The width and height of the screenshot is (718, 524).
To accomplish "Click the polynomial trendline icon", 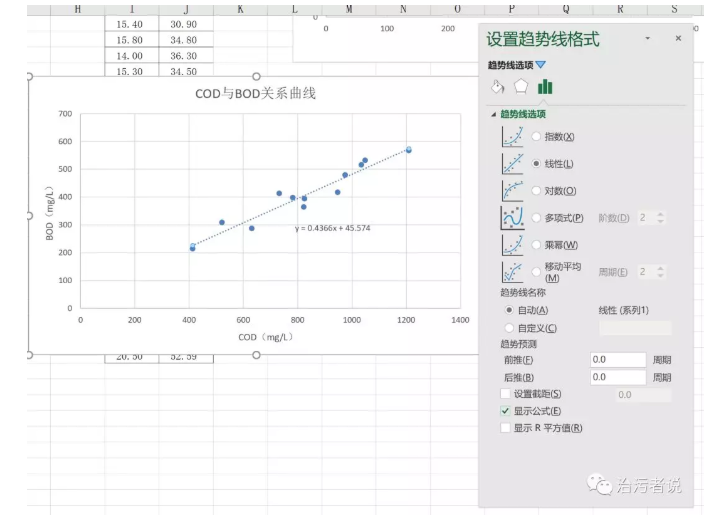I will coord(512,217).
